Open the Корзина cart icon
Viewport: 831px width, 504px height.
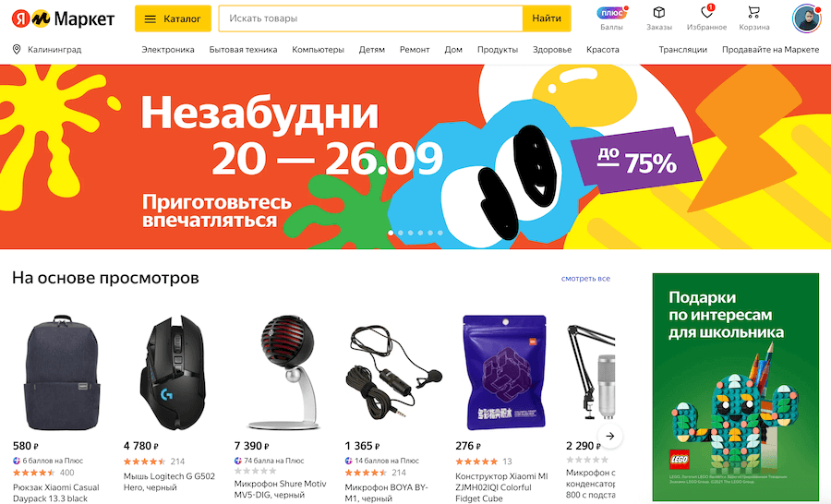coord(753,12)
